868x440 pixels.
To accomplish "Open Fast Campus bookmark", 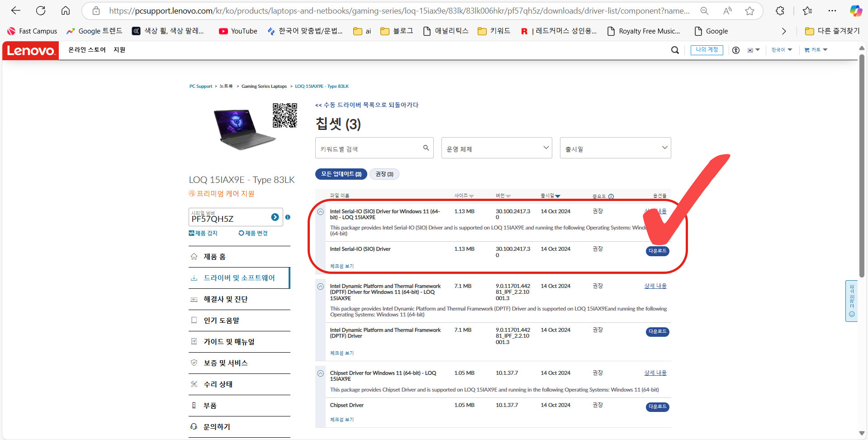I will point(32,31).
